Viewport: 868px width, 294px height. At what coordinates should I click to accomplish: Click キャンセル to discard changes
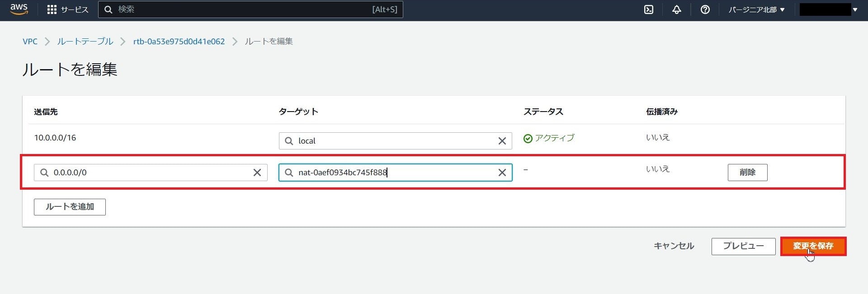click(674, 246)
